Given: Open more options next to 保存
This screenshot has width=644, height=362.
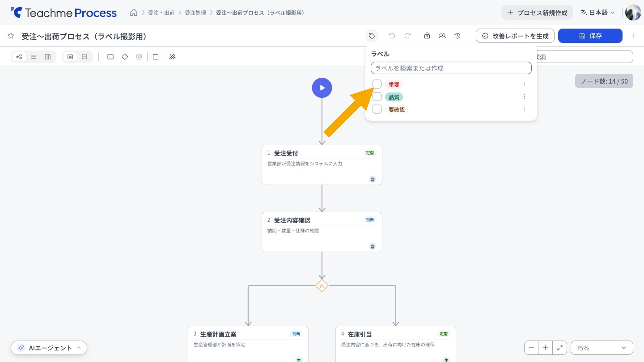Looking at the screenshot, I should tap(633, 36).
